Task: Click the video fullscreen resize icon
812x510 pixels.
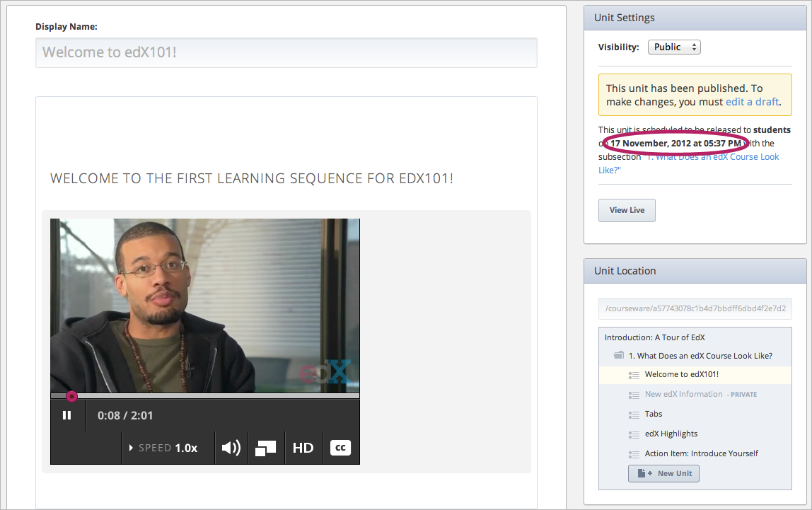Action: (x=266, y=448)
